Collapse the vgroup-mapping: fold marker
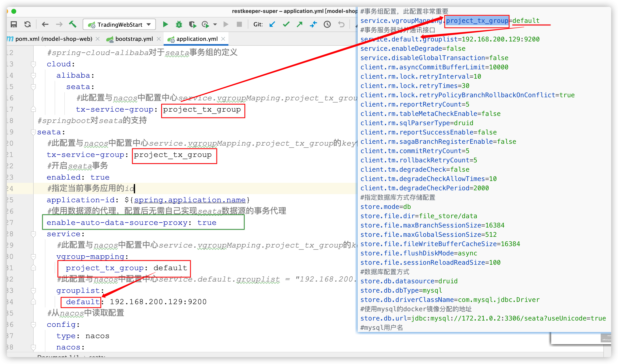Screen dimensions: 618x364 click(33, 257)
